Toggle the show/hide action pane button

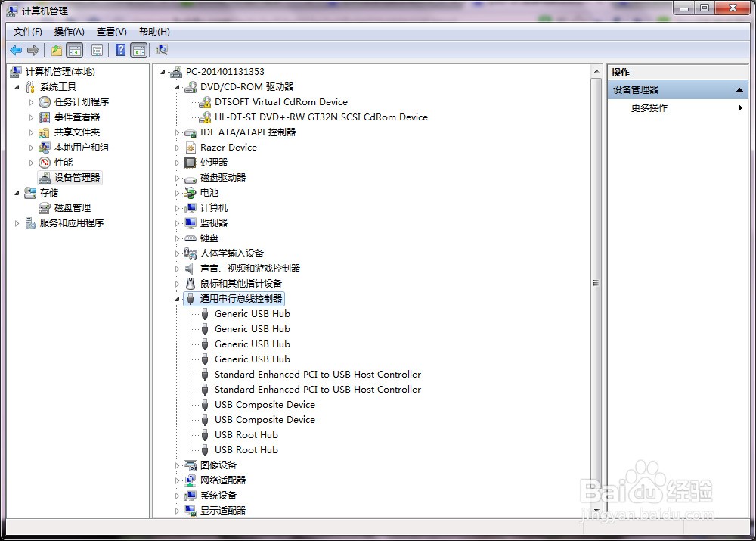point(138,51)
